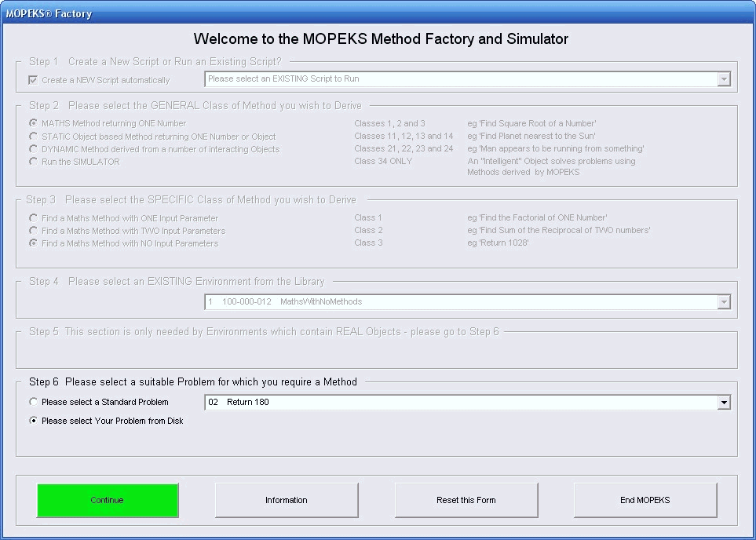Click the 'Classes 11, 12, 13 and 14' text
Screen dimensions: 756x540
click(404, 136)
